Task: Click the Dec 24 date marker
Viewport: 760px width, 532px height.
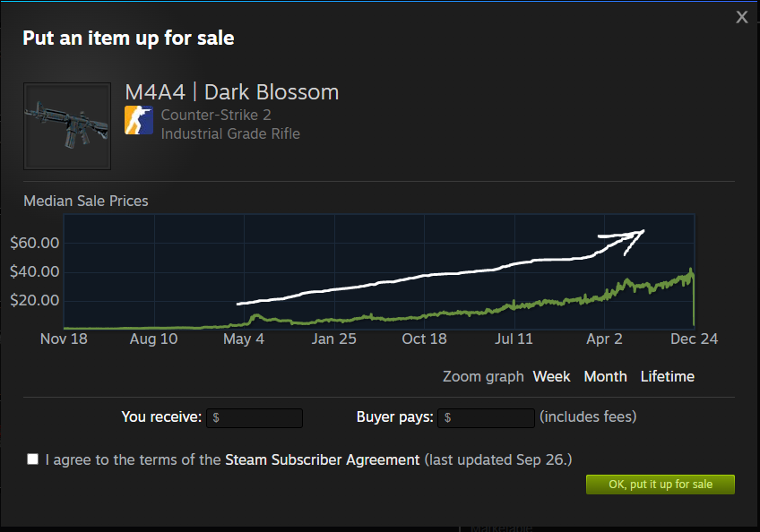Action: tap(695, 339)
